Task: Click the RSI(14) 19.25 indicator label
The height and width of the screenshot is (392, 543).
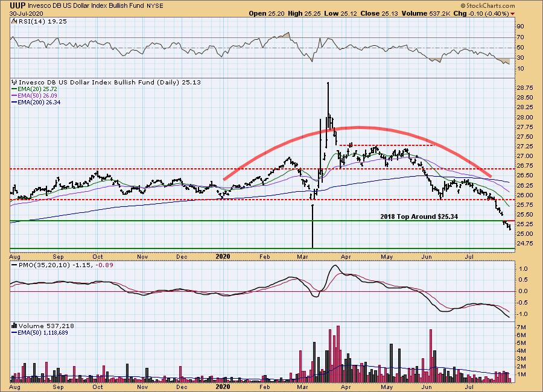Action: (42, 21)
